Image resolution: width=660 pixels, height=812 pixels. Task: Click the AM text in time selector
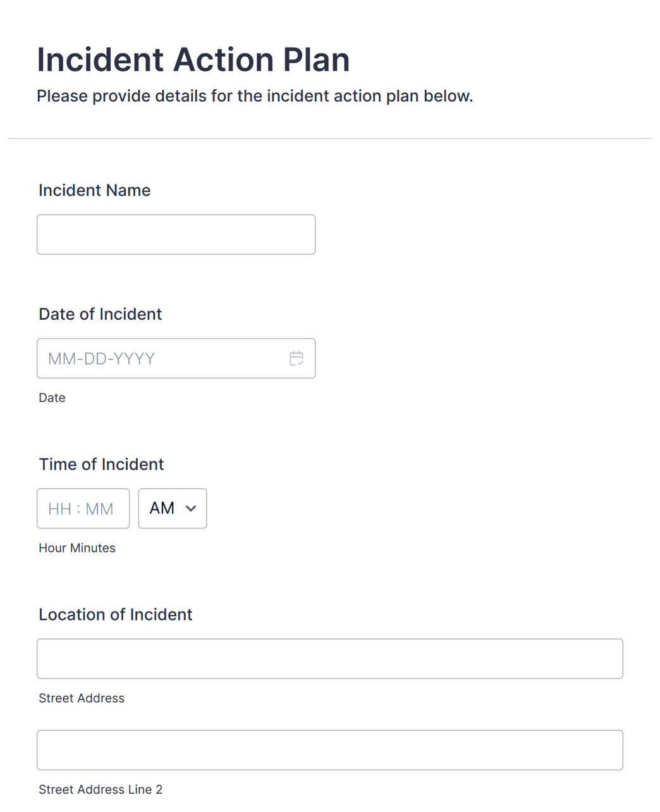pyautogui.click(x=162, y=509)
